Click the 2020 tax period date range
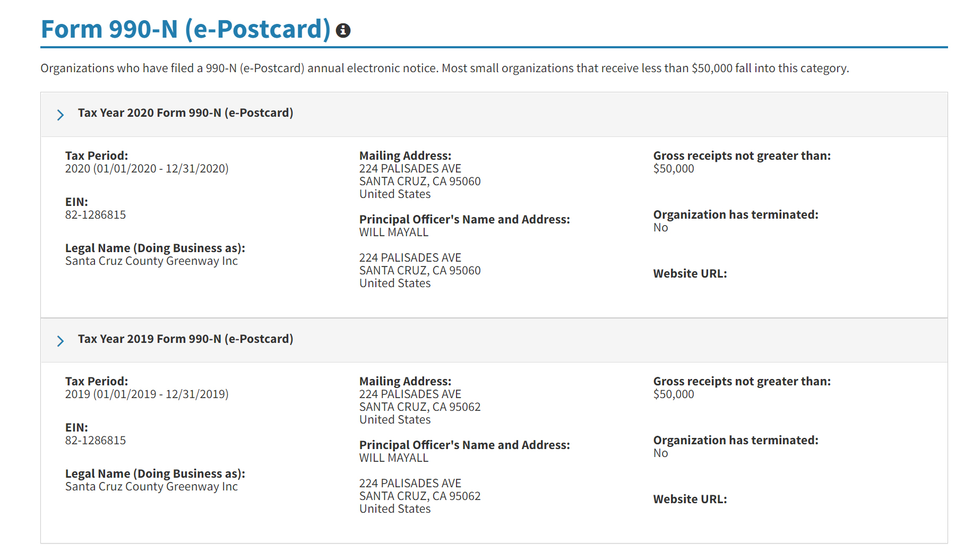 [147, 169]
